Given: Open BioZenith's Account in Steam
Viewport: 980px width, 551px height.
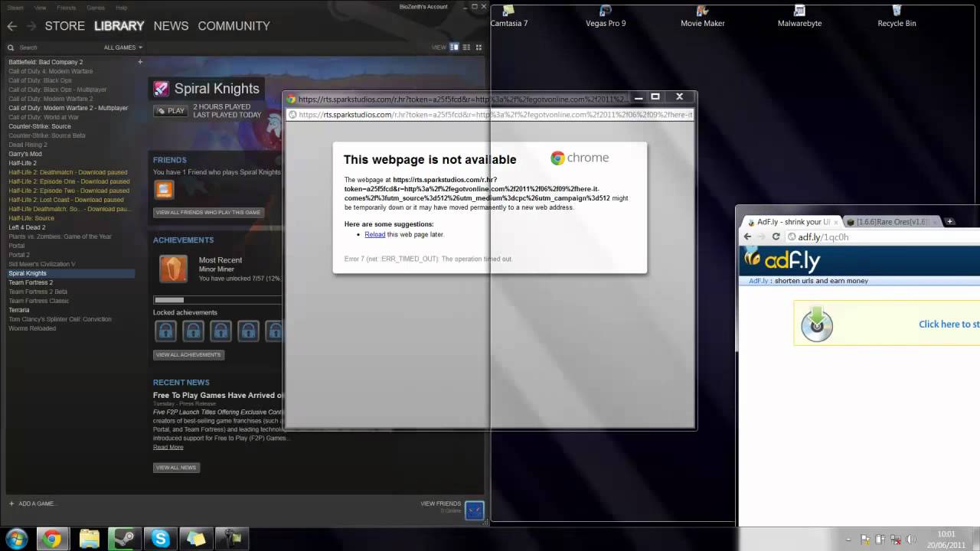Looking at the screenshot, I should pos(423,7).
